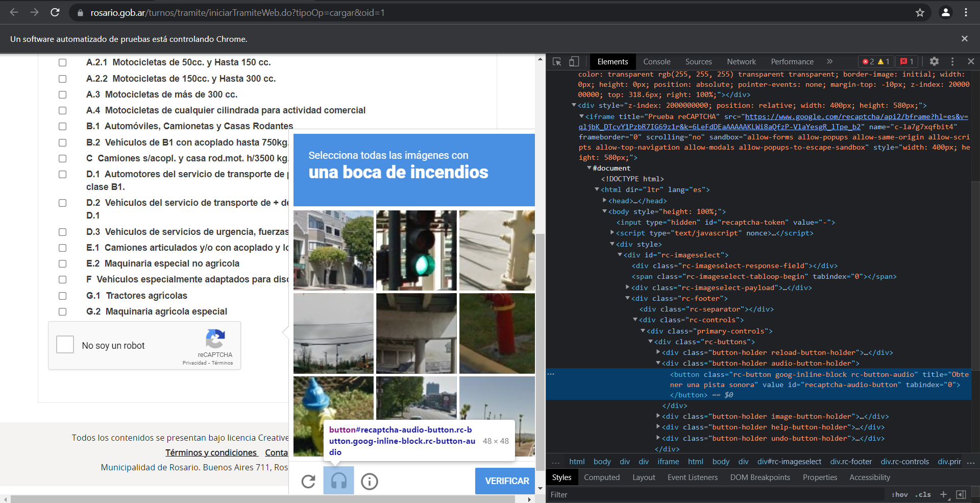Open the DevTools customize three-dot menu
980x503 pixels.
tap(952, 62)
